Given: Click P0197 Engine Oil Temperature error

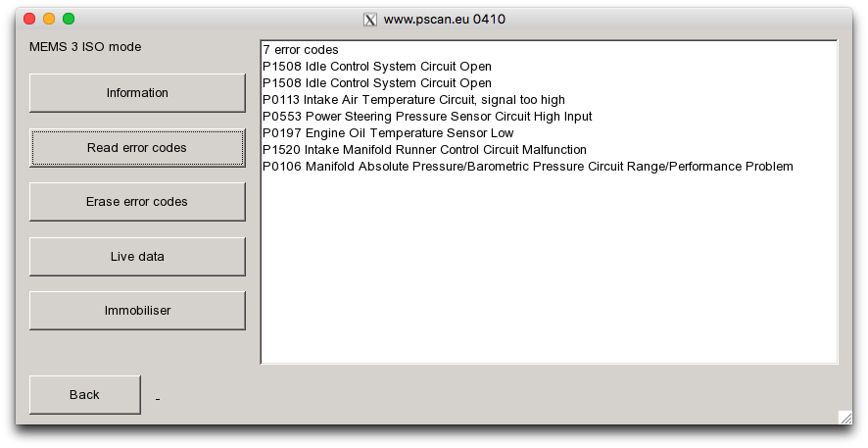Looking at the screenshot, I should click(388, 133).
